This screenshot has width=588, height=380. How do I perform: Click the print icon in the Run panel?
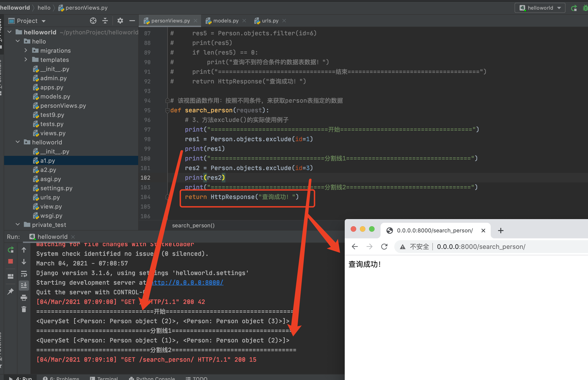(24, 297)
